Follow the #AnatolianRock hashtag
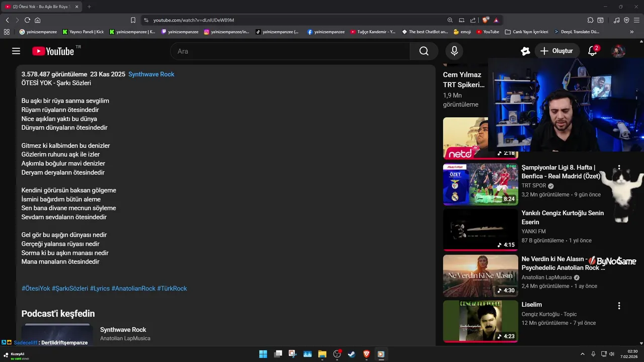Viewport: 644px width, 362px height. point(133,289)
